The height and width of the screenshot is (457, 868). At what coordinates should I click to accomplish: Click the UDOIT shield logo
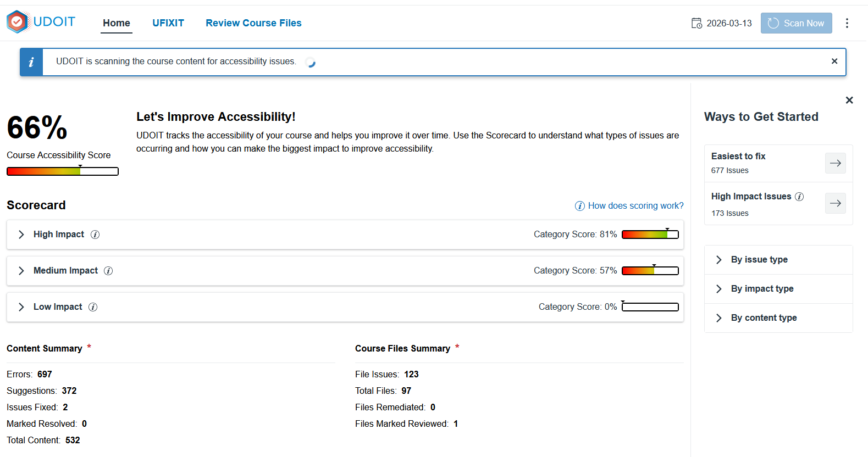click(x=18, y=22)
